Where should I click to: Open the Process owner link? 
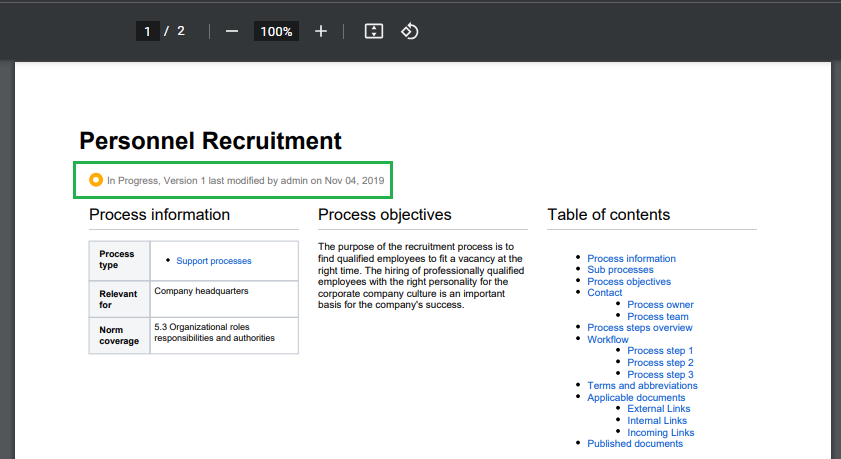[x=660, y=305]
